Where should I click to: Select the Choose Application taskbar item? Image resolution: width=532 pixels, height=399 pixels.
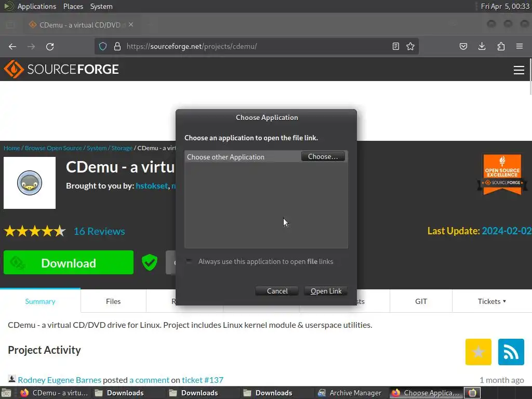pos(425,393)
